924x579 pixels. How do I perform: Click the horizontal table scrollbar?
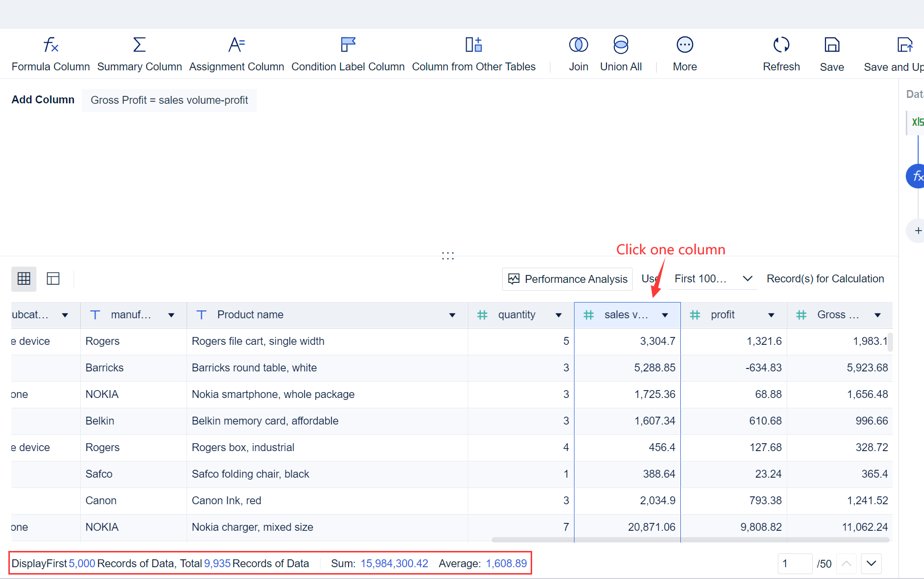(x=690, y=540)
